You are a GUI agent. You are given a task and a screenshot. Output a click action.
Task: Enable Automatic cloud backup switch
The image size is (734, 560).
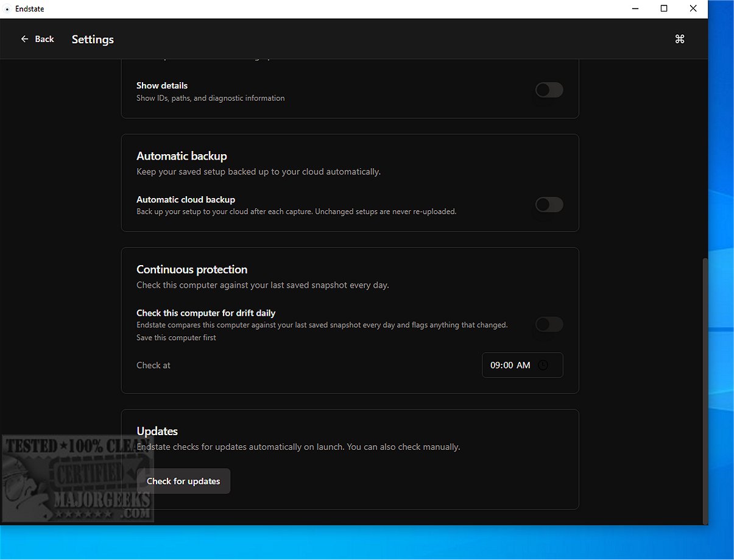549,205
